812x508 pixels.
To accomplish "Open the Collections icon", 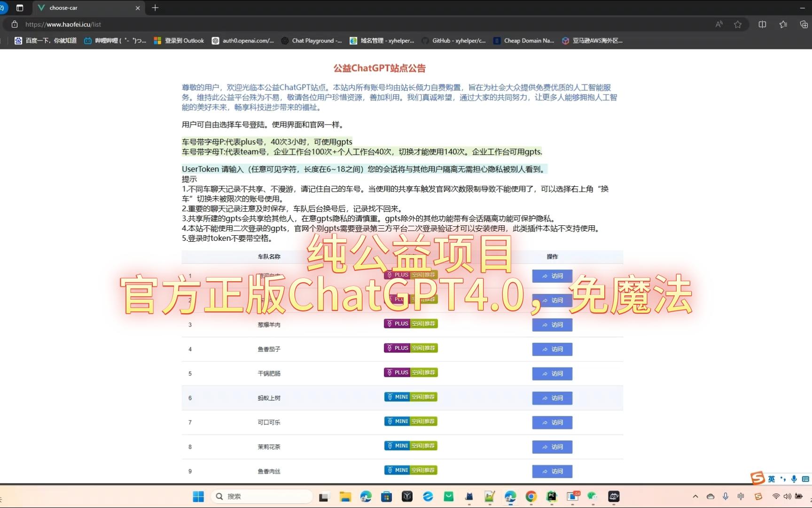I will [x=804, y=24].
